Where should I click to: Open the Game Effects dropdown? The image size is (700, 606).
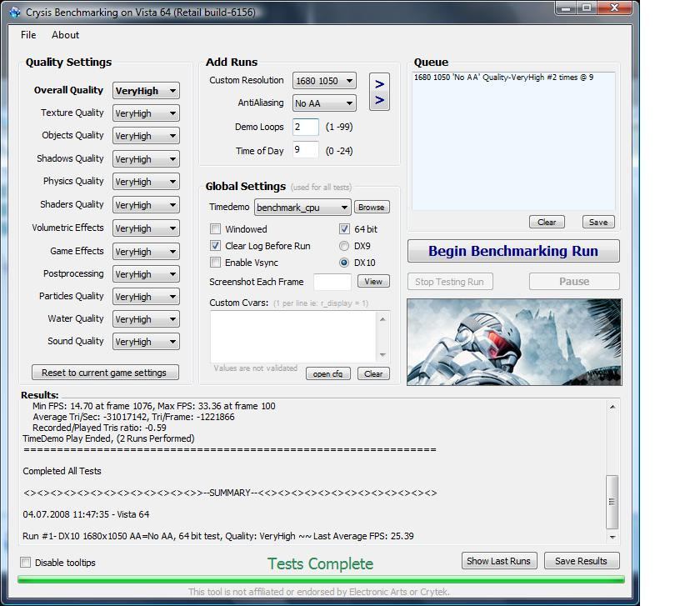click(x=146, y=252)
